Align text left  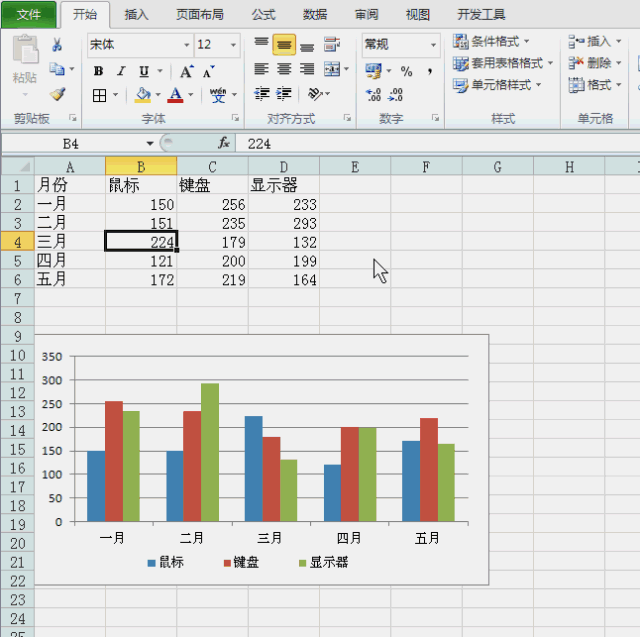pyautogui.click(x=261, y=69)
